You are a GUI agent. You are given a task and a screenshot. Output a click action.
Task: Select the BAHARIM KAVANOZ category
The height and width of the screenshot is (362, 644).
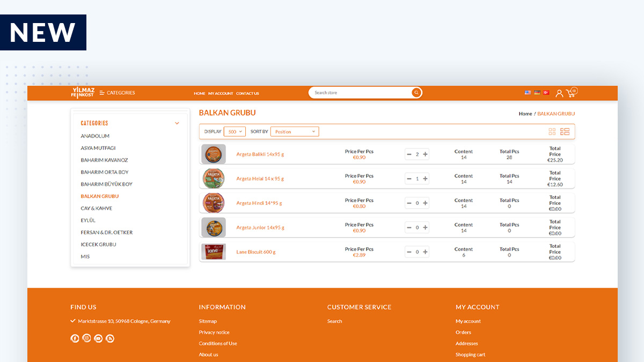point(104,160)
